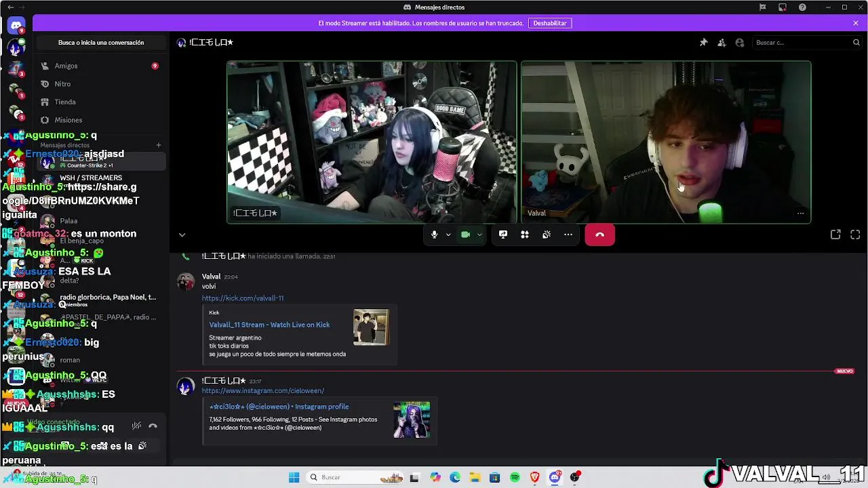Launch Microsoft Edge from taskbar
The height and width of the screenshot is (488, 868).
[454, 477]
